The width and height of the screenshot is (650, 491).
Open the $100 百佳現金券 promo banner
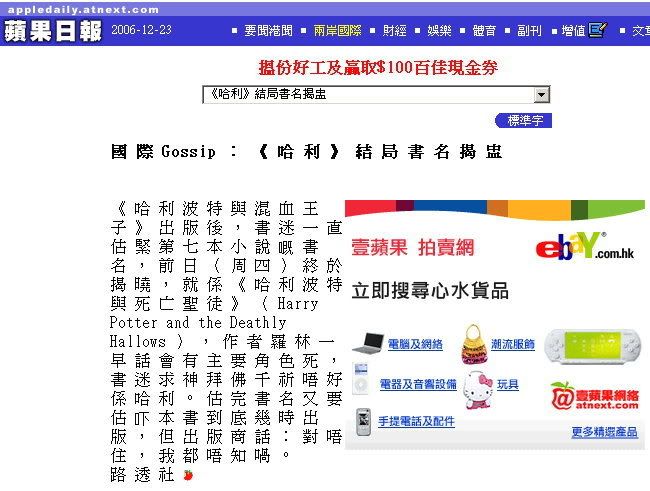click(378, 67)
